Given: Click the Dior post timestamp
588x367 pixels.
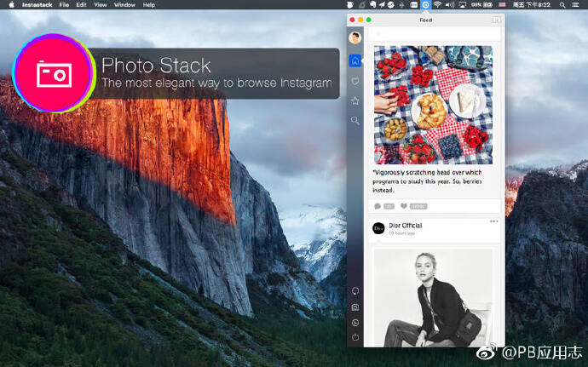Looking at the screenshot, I should [x=401, y=233].
